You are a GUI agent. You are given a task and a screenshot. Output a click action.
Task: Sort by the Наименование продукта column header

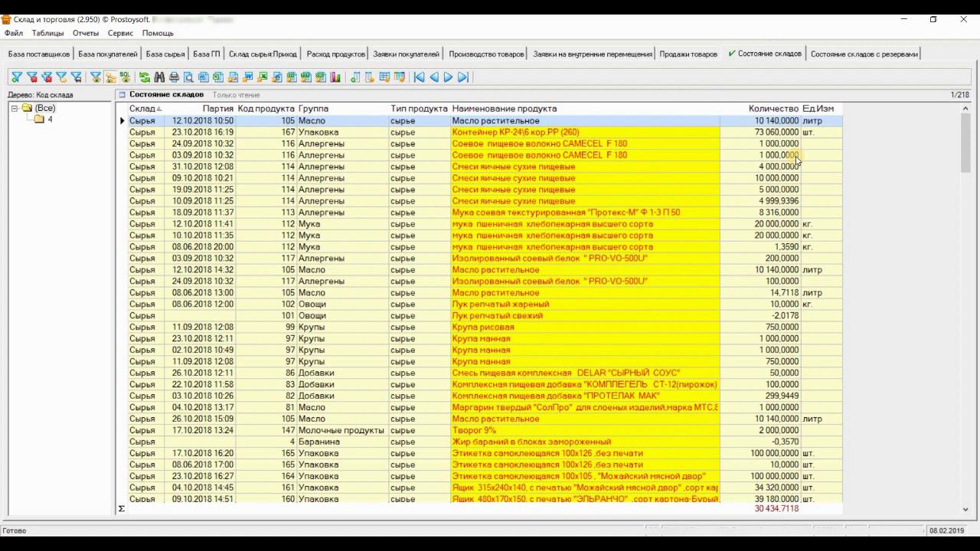coord(585,109)
